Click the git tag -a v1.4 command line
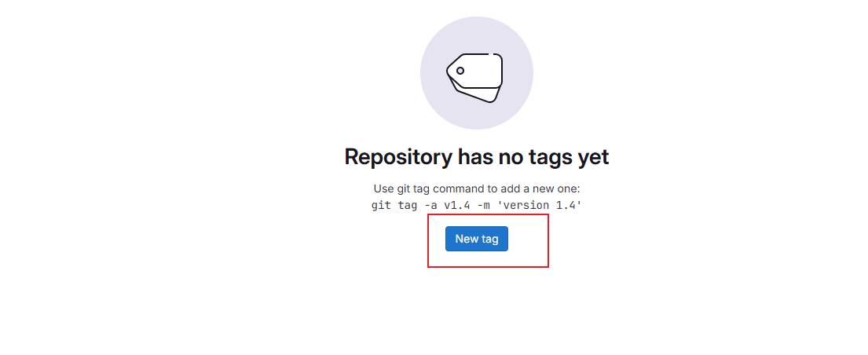 click(477, 206)
